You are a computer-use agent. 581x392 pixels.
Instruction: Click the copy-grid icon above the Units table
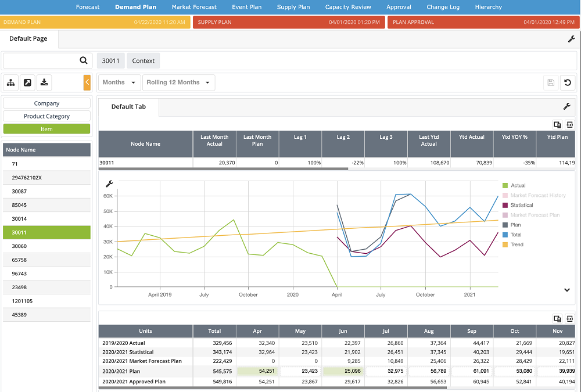tap(557, 319)
